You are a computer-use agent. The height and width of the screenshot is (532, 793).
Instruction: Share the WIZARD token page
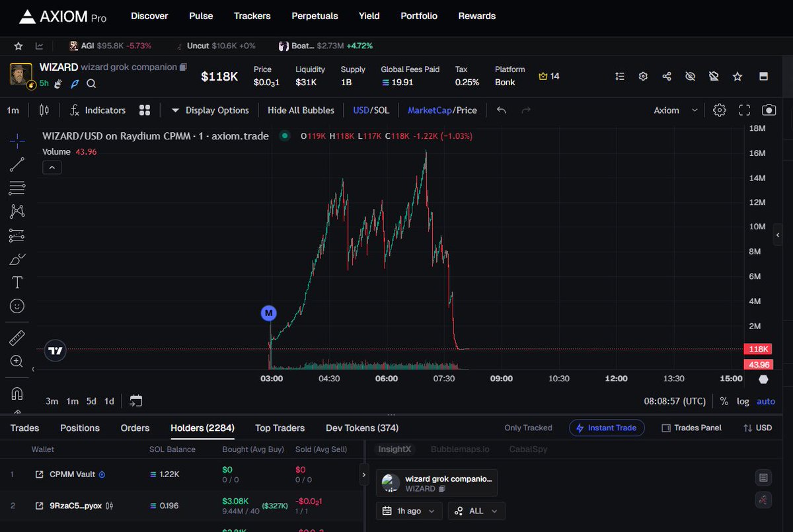click(667, 77)
